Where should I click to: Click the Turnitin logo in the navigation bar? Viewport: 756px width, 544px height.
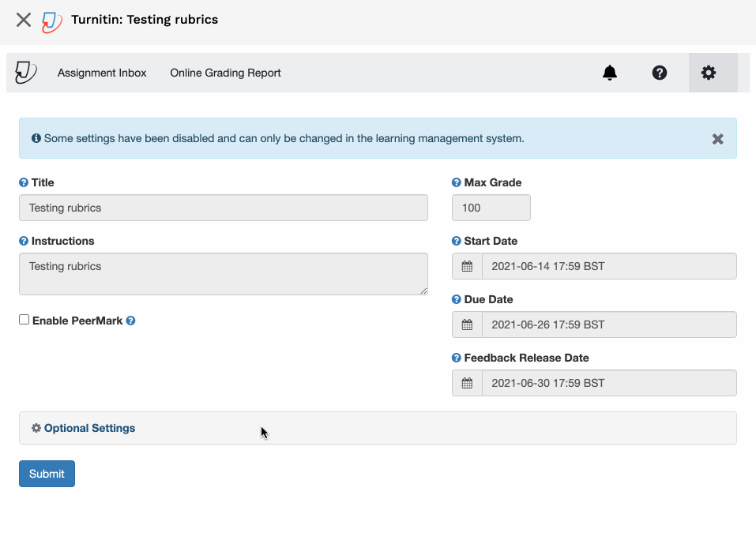25,73
